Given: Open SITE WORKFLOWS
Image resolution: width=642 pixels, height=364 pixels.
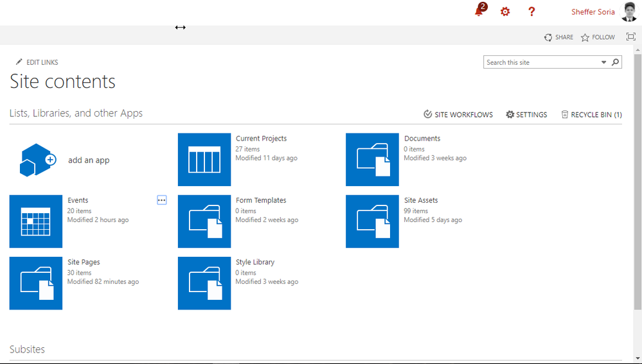Looking at the screenshot, I should tap(458, 114).
